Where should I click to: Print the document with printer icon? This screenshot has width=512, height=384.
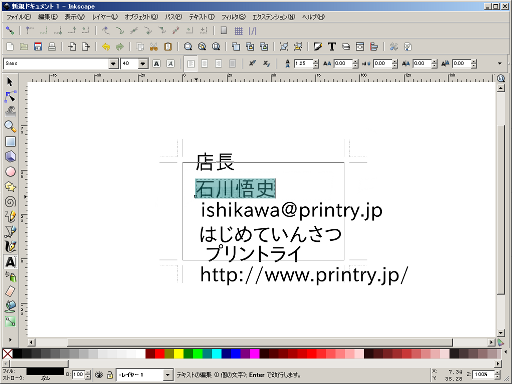[52, 47]
